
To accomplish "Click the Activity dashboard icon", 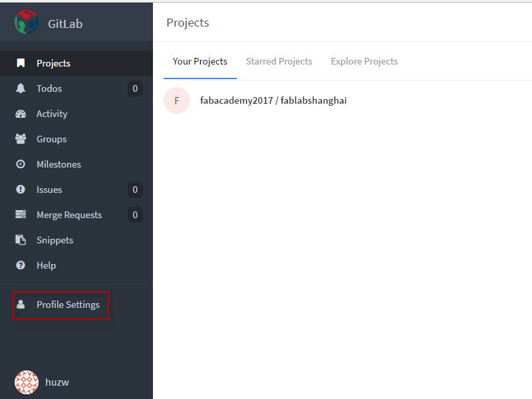I will 21,114.
